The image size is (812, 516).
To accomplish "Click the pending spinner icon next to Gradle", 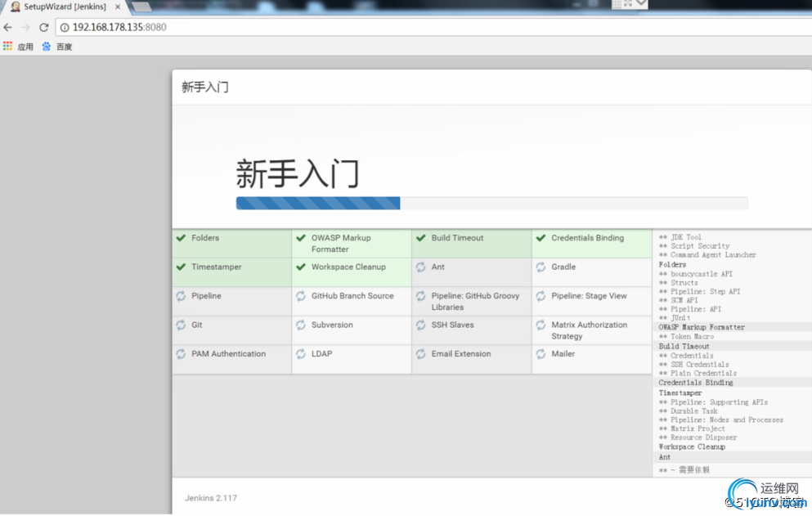I will point(541,267).
